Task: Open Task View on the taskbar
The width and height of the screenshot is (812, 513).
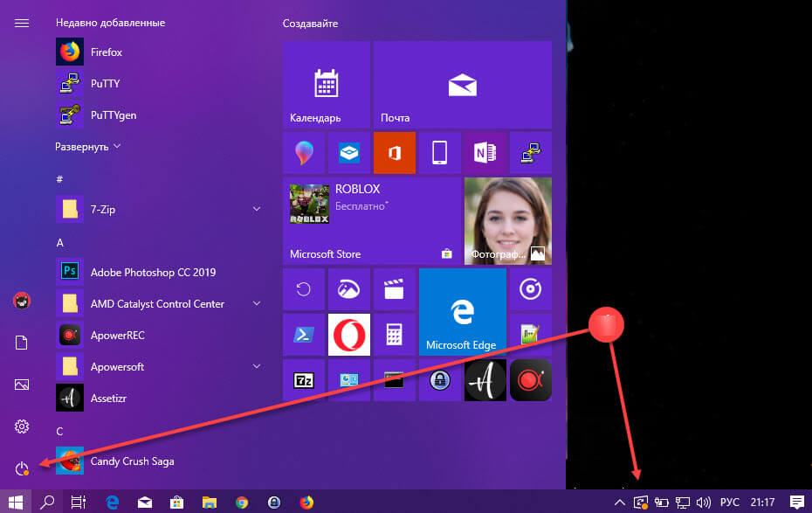Action: [79, 502]
